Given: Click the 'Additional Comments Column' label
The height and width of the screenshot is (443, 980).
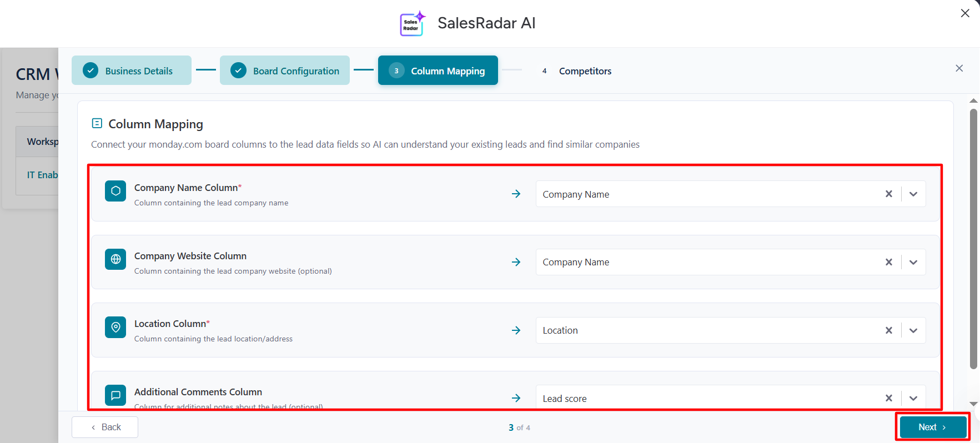Looking at the screenshot, I should tap(198, 392).
